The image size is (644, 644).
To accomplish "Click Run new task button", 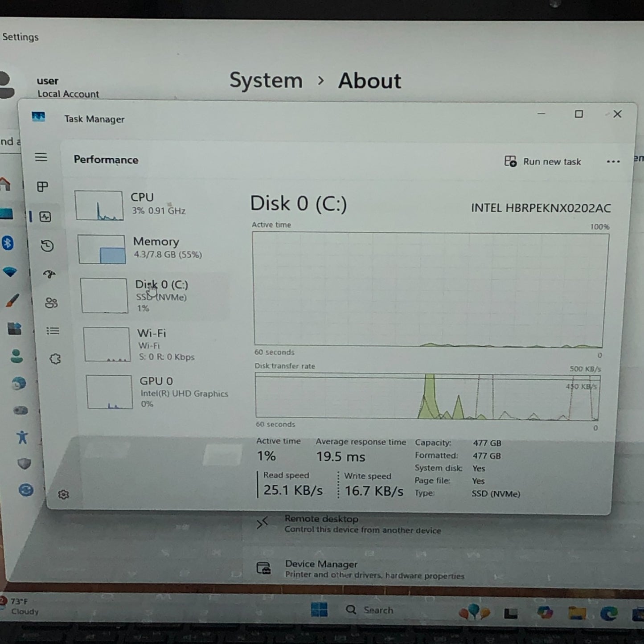I will pyautogui.click(x=543, y=161).
